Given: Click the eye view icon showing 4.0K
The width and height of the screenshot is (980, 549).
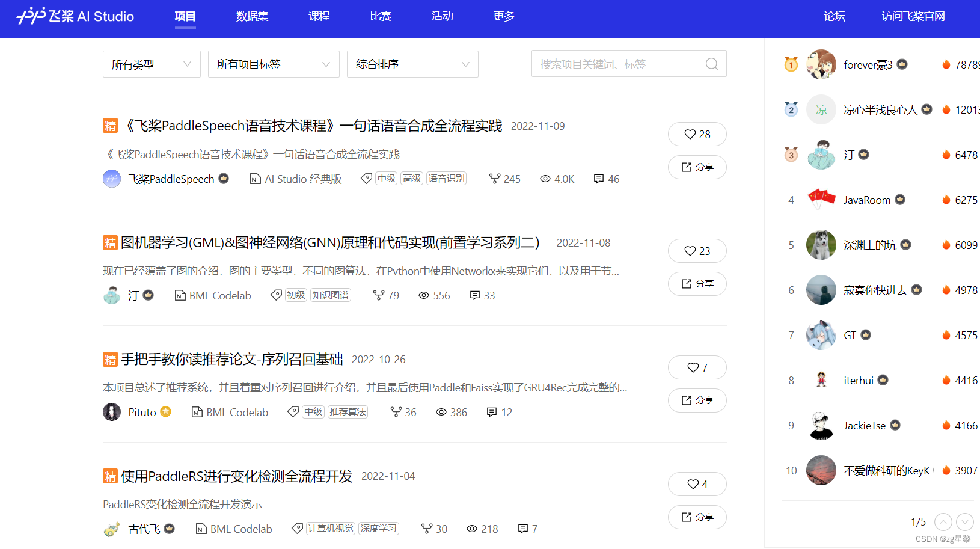Looking at the screenshot, I should 545,179.
